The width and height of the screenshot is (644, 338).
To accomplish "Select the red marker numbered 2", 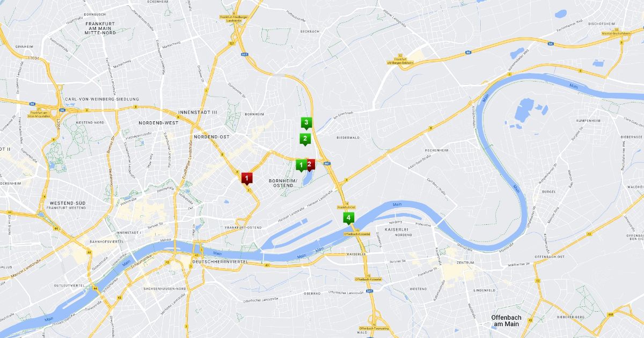I will click(x=310, y=165).
